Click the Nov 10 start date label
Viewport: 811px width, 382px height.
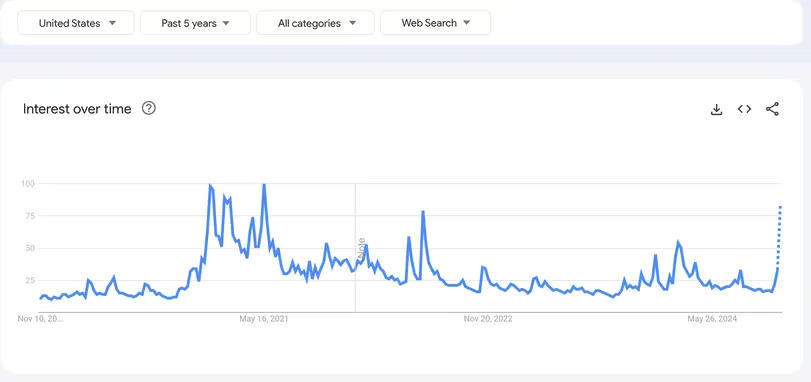(40, 319)
